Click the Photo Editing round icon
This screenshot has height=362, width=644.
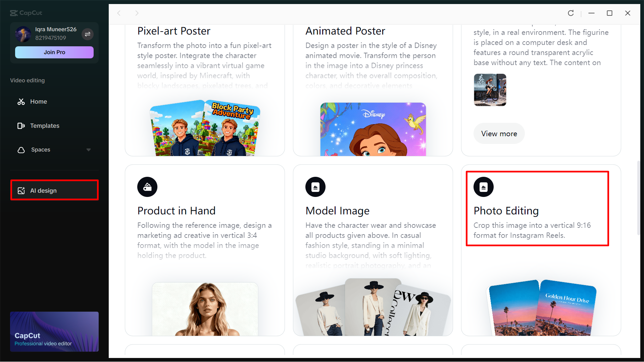point(484,187)
